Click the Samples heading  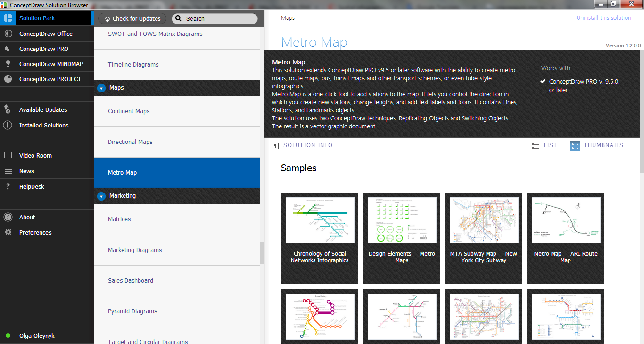pos(298,168)
